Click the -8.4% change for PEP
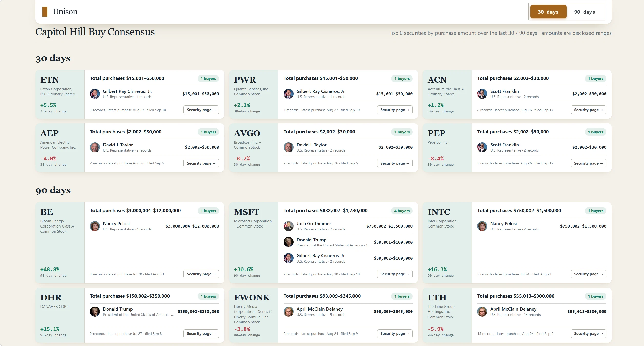 point(436,159)
